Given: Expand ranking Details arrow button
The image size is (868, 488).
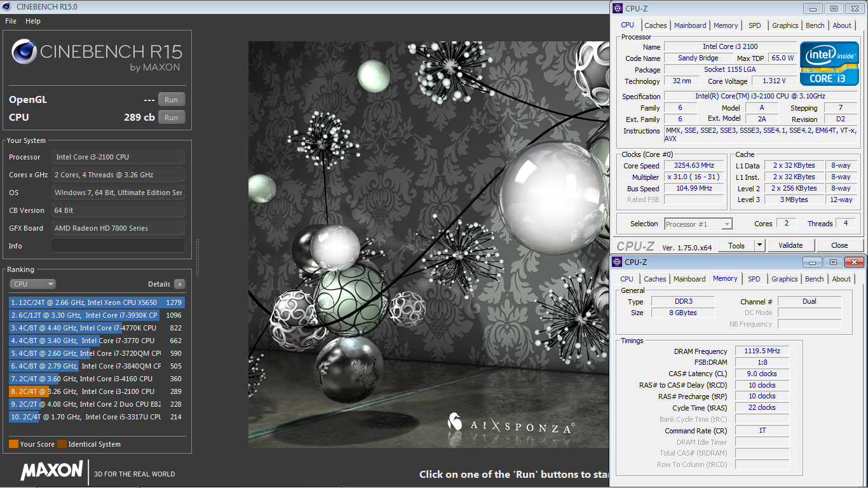Looking at the screenshot, I should click(180, 284).
